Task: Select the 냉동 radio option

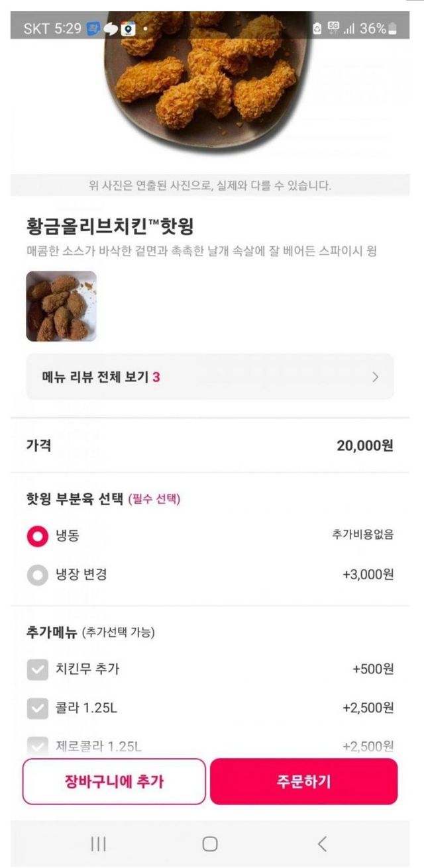Action: 37,536
